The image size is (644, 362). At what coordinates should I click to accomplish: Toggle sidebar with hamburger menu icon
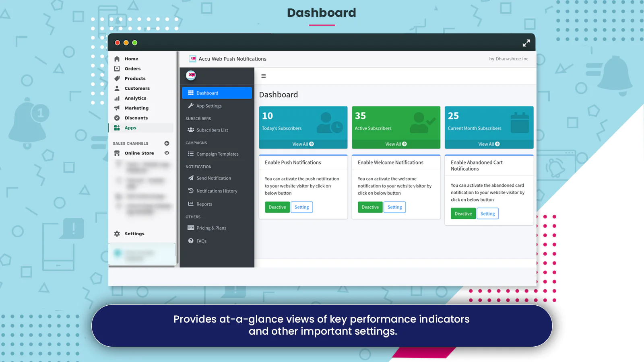pyautogui.click(x=264, y=76)
